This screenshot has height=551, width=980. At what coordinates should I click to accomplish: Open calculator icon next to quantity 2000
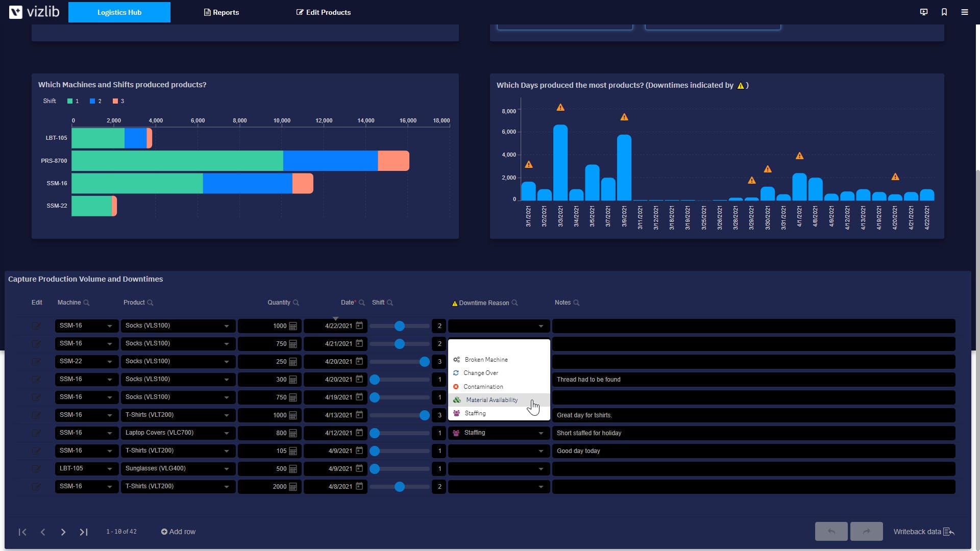[x=293, y=487]
